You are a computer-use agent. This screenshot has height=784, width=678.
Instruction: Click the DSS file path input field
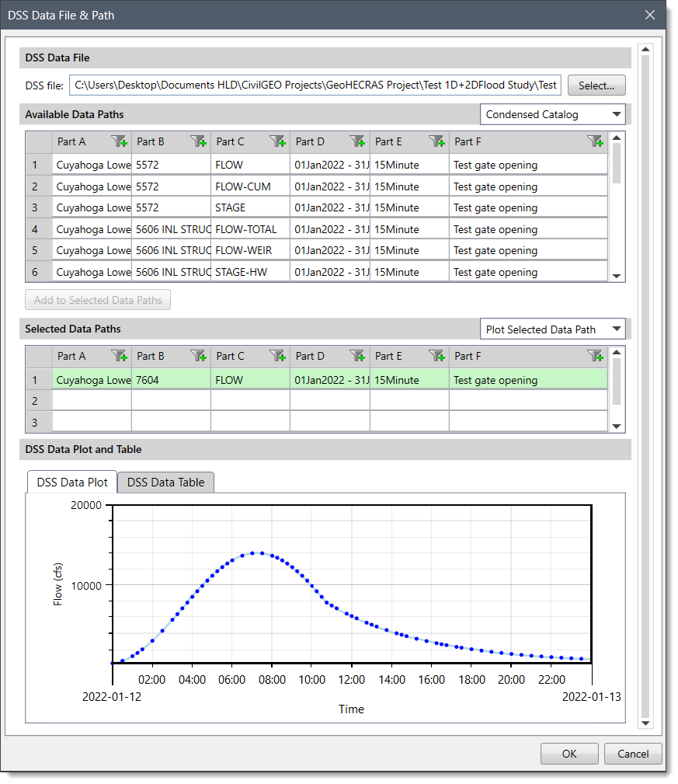click(x=315, y=85)
